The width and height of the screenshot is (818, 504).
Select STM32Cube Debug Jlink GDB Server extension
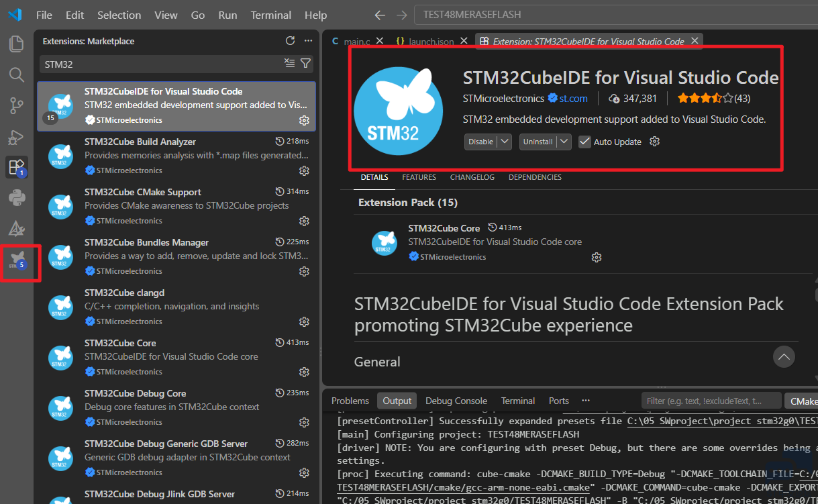click(x=176, y=494)
